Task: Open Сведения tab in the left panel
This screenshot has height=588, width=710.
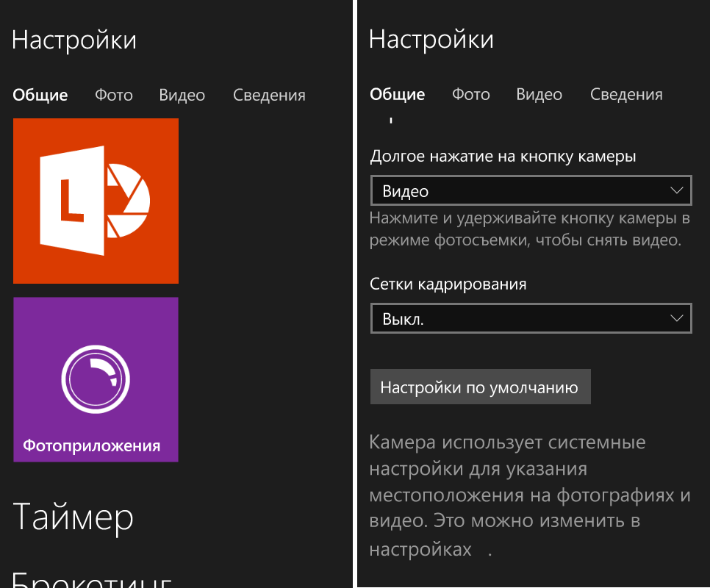Action: point(269,96)
